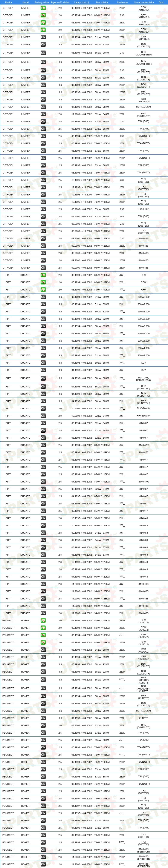Image resolution: width=168 pixels, height=868 pixels.
Task: Click diesel ON icon in Fiat Ducato 06.1995 row
Action: 43,355
